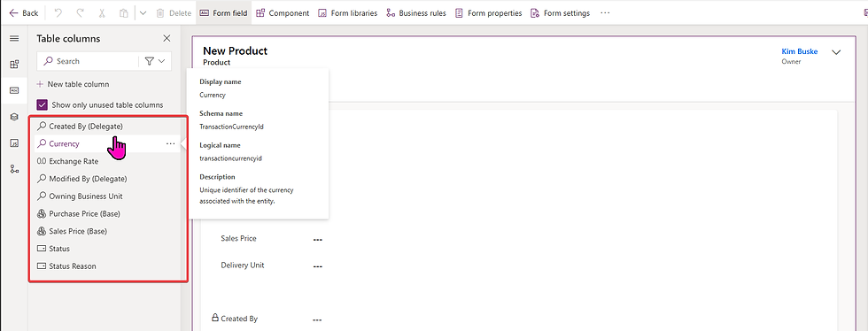868x331 pixels.
Task: Click the New Product form title
Action: click(x=236, y=51)
